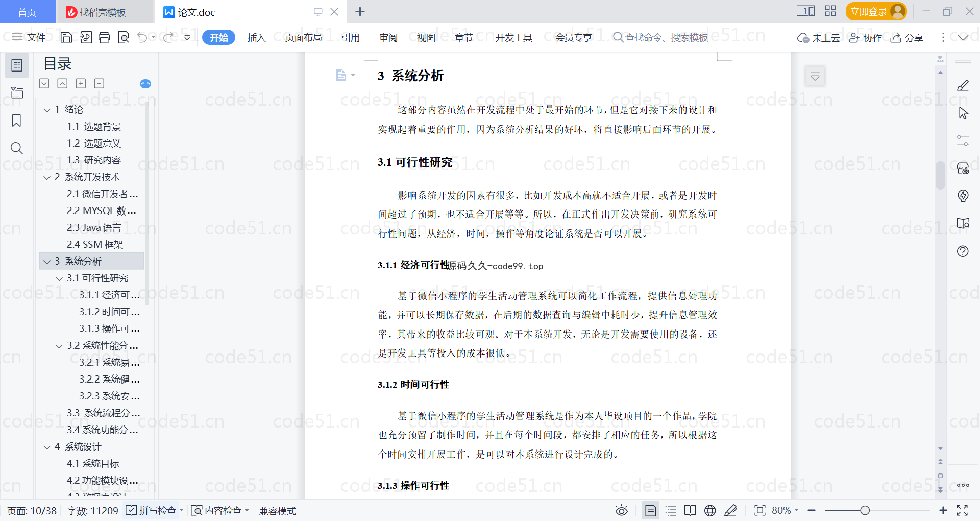Switch to the 首页 tab
Viewport: 980px width, 521px height.
pyautogui.click(x=27, y=12)
